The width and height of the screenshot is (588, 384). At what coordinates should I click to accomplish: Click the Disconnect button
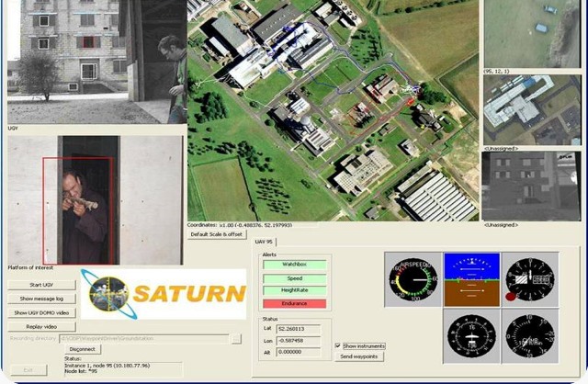[x=84, y=349]
